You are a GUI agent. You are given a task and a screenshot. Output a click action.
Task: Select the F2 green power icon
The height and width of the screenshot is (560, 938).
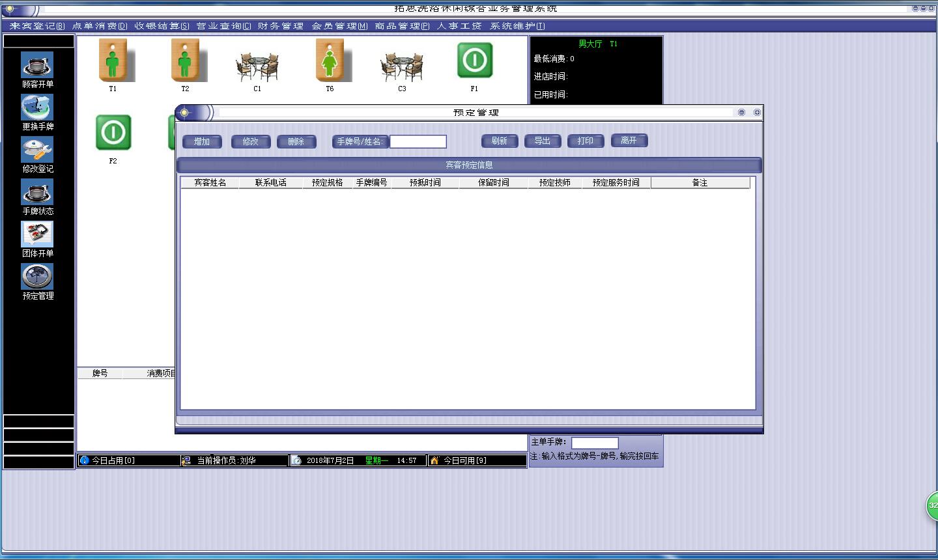pos(113,132)
